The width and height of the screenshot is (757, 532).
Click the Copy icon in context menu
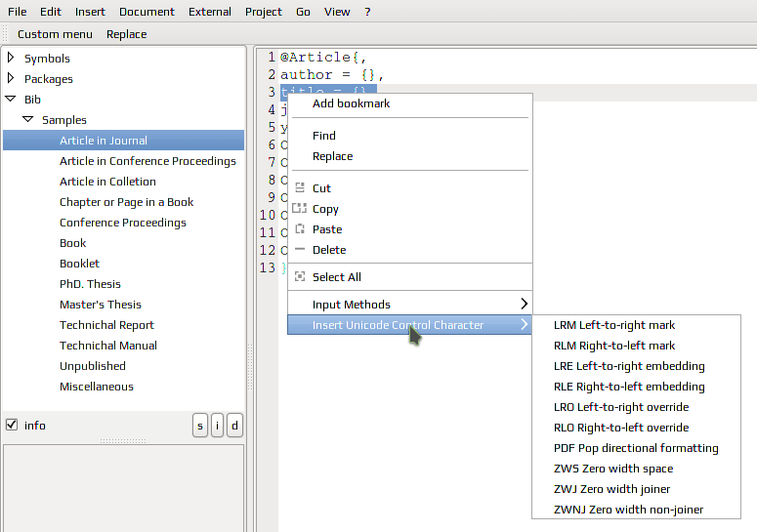coord(300,208)
